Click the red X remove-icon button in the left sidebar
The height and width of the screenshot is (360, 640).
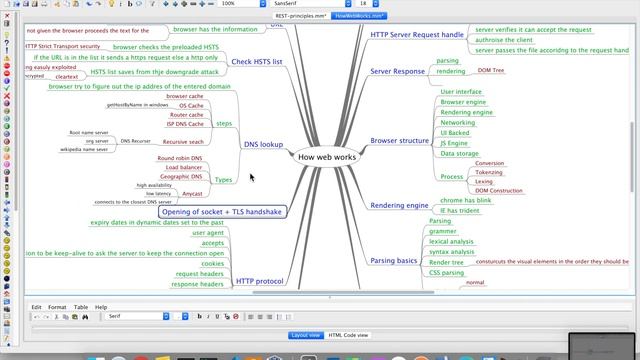(x=7, y=16)
